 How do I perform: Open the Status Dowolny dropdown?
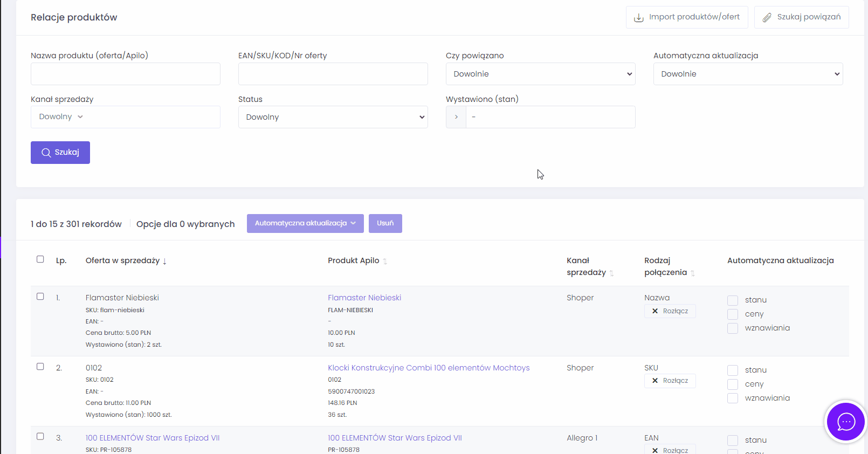tap(333, 117)
